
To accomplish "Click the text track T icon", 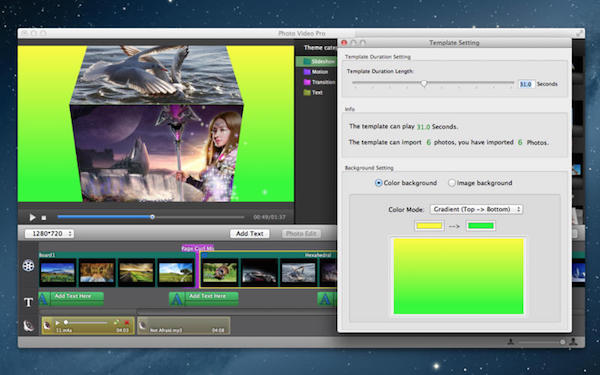I will tap(29, 302).
